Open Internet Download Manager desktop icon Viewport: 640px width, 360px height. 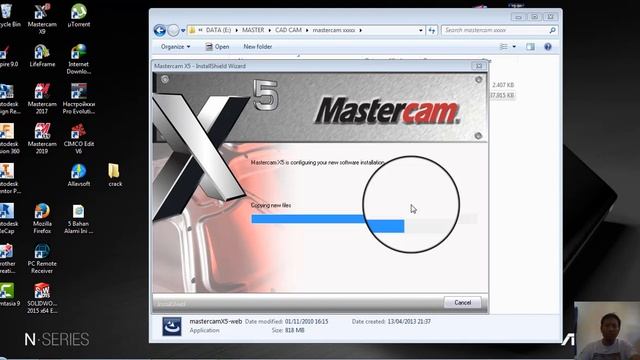tap(78, 59)
